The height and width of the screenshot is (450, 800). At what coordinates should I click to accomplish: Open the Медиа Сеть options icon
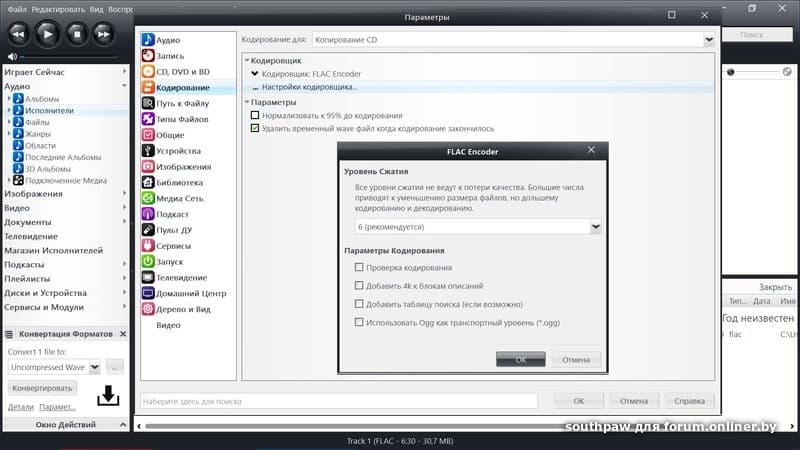(x=148, y=197)
